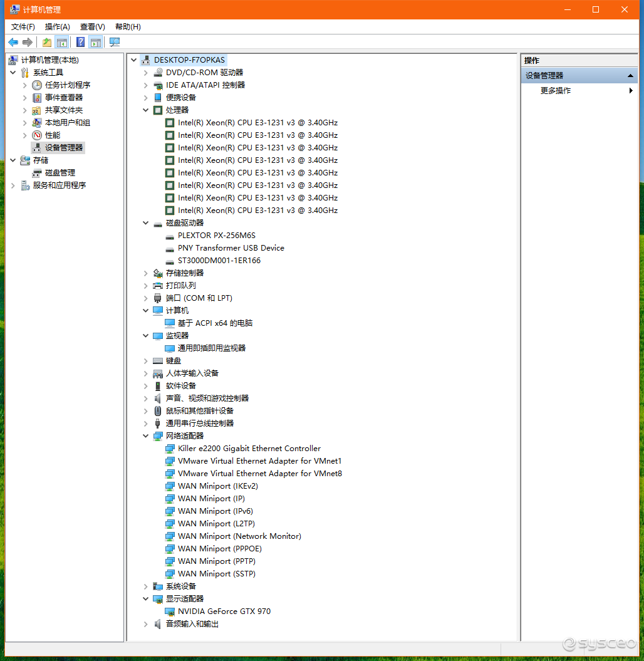Click the 端口 (COM 和 LPT) icon
Image resolution: width=644 pixels, height=661 pixels.
click(158, 298)
